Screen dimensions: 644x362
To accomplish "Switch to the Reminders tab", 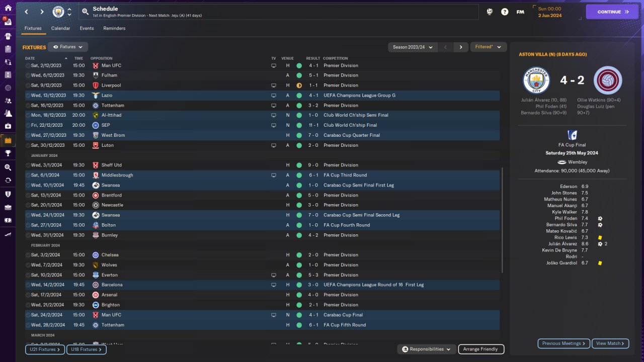I will [114, 28].
